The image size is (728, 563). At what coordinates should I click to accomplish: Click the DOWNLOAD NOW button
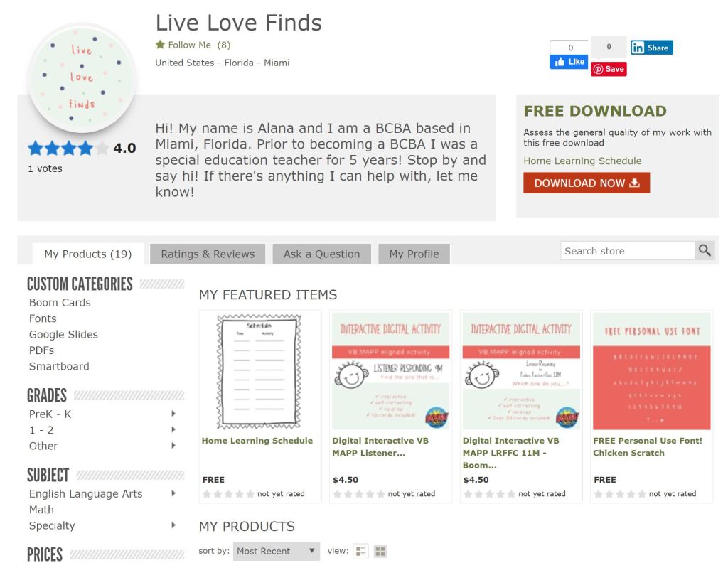pos(587,183)
